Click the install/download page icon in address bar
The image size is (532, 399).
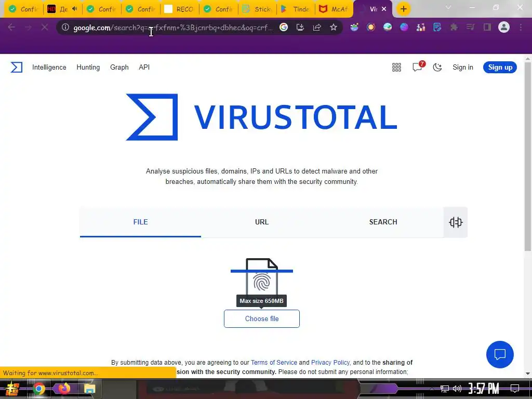pos(300,27)
